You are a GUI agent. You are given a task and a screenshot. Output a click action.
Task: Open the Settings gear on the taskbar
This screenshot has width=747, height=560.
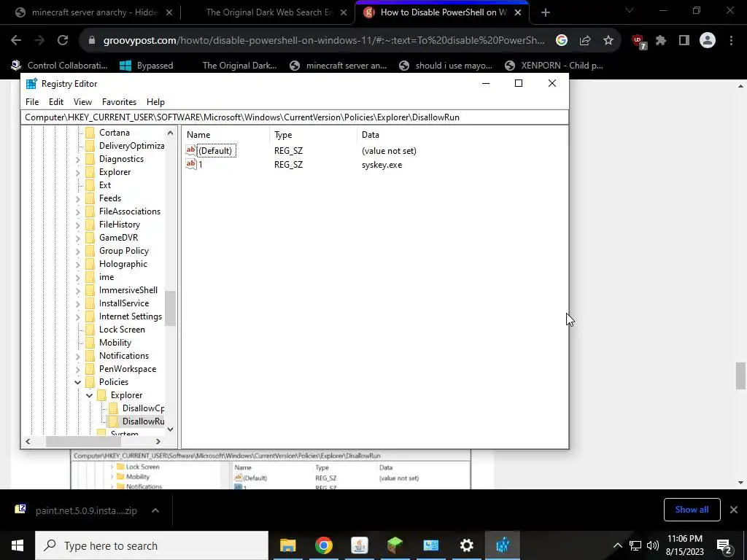[466, 545]
